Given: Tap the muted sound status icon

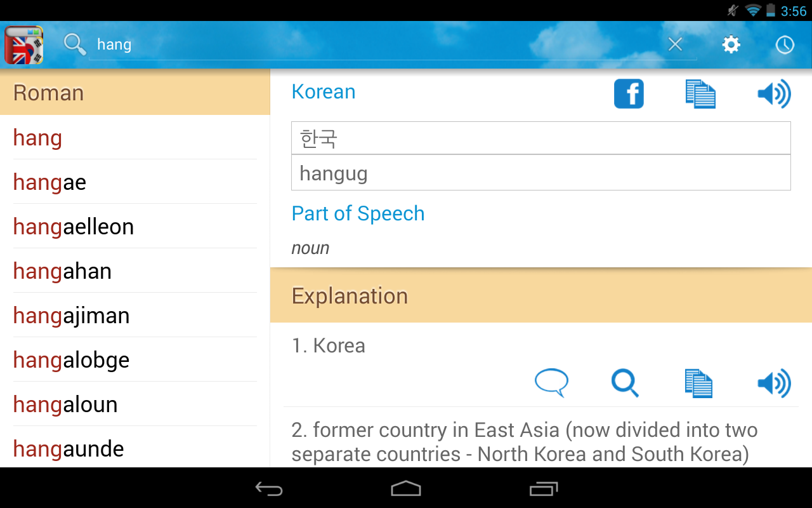Looking at the screenshot, I should [733, 10].
